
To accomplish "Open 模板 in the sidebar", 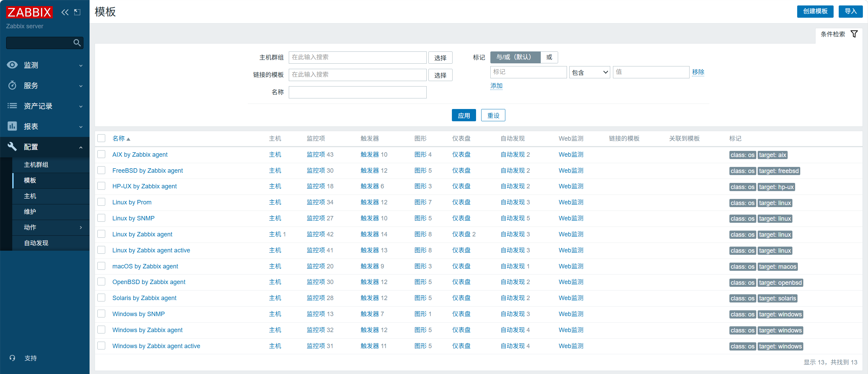I will (x=30, y=180).
